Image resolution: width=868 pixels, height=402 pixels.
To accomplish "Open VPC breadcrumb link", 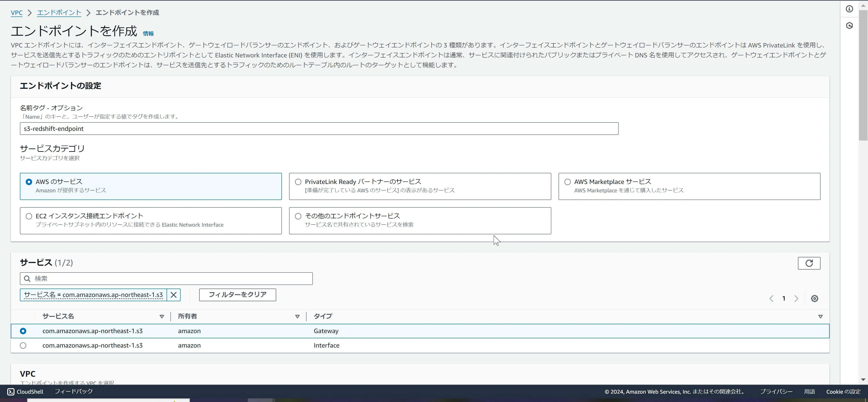I will click(17, 12).
